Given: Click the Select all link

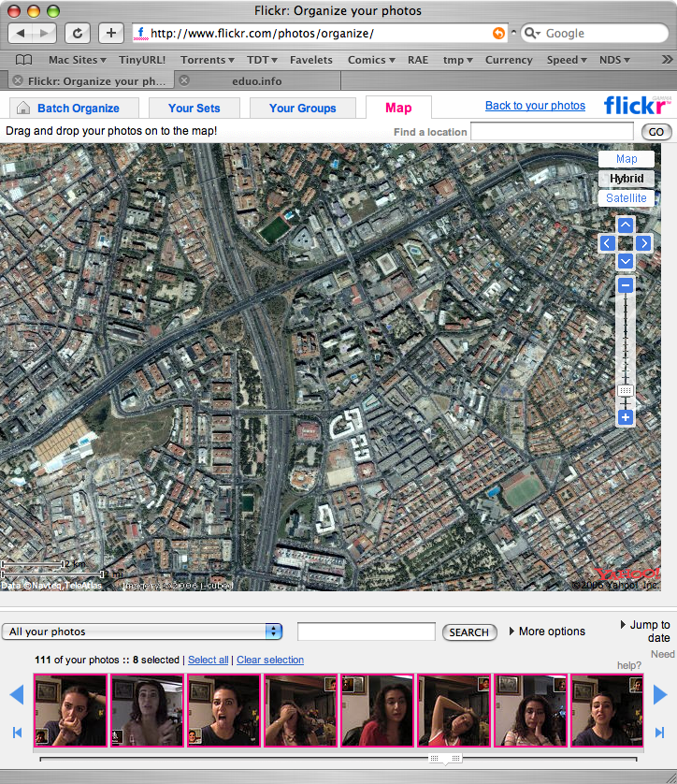Looking at the screenshot, I should point(208,660).
